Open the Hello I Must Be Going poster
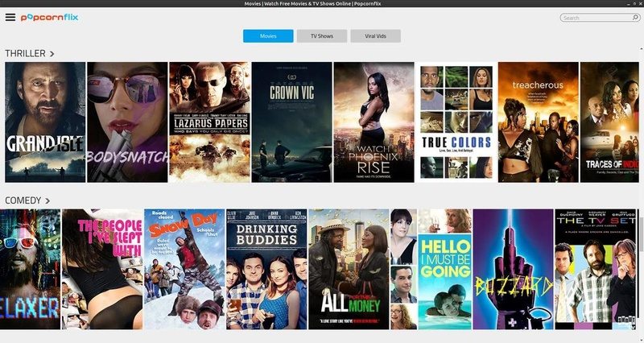The width and height of the screenshot is (644, 343). 431,269
